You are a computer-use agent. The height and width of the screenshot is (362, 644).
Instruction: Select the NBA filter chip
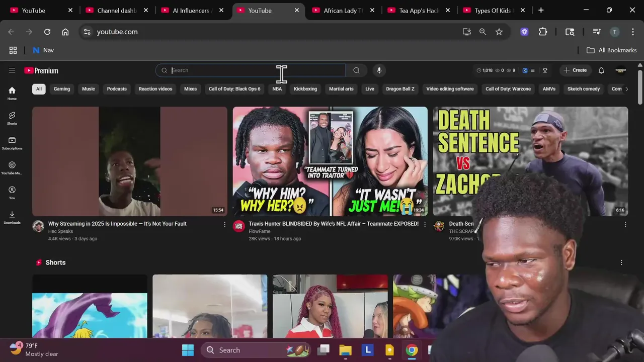click(277, 89)
